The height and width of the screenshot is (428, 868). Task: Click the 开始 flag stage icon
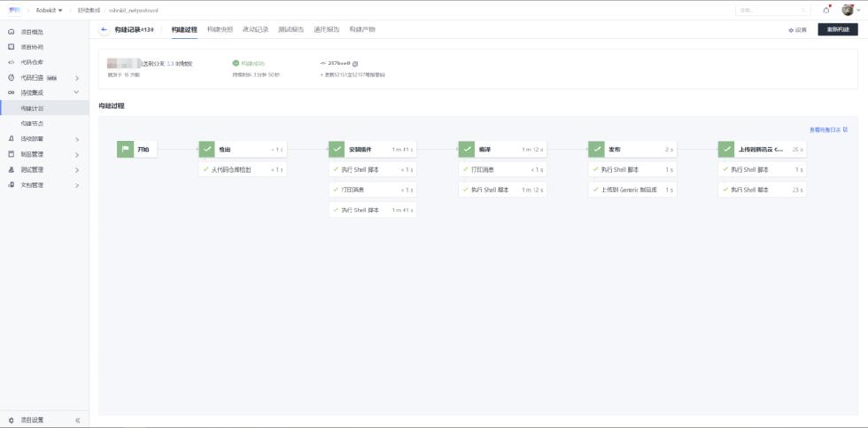[125, 150]
